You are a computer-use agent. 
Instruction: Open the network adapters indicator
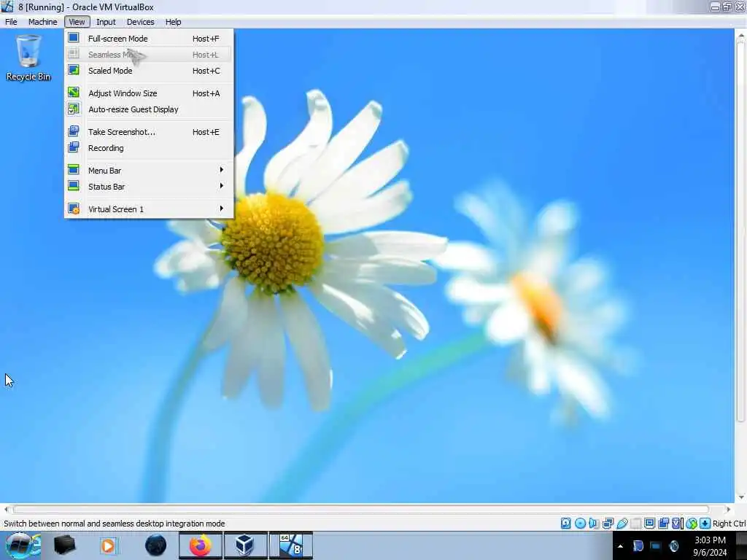tap(608, 524)
